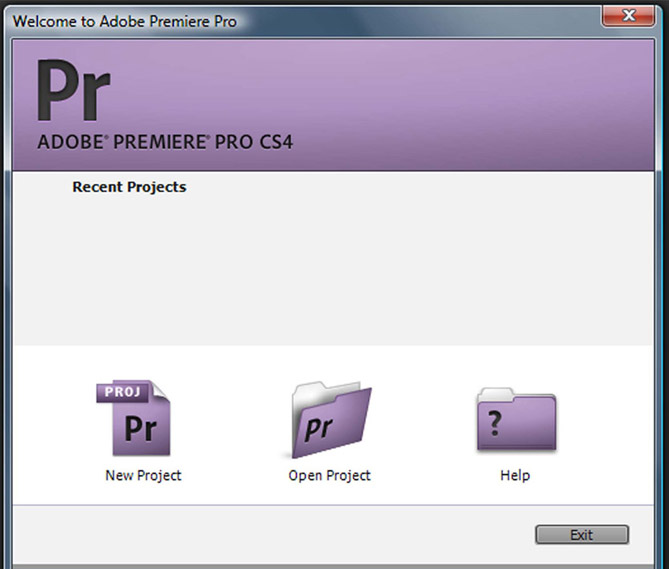Click the Pr letters on the open folder
Image resolution: width=669 pixels, height=569 pixels.
coord(318,430)
